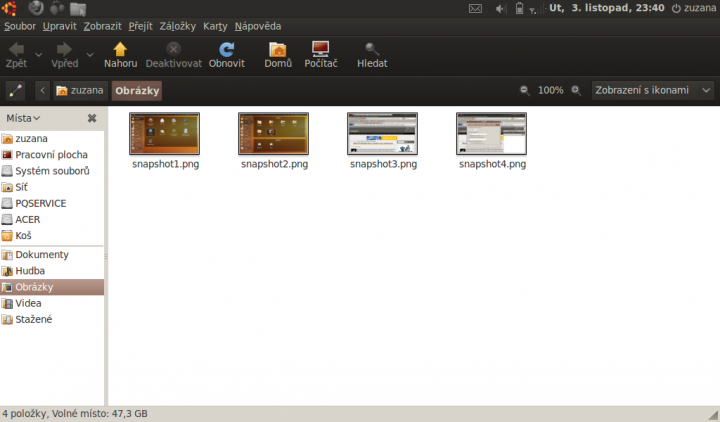Open the zuzana user session menu
This screenshot has width=720, height=422.
tap(693, 8)
